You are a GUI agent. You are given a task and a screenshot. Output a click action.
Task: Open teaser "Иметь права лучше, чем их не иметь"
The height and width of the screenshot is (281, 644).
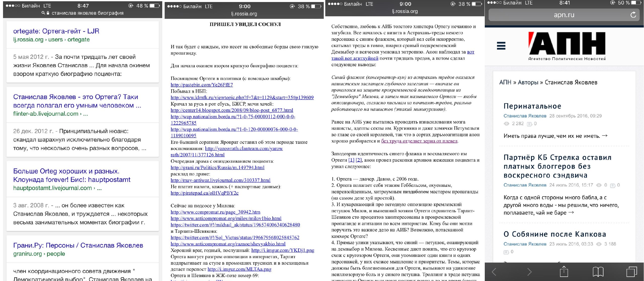[555, 136]
